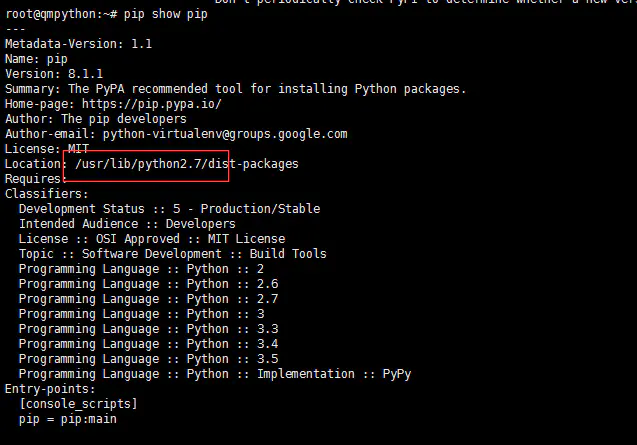Click the 'Name: pip' line
Image resolution: width=637 pixels, height=445 pixels.
[x=36, y=59]
